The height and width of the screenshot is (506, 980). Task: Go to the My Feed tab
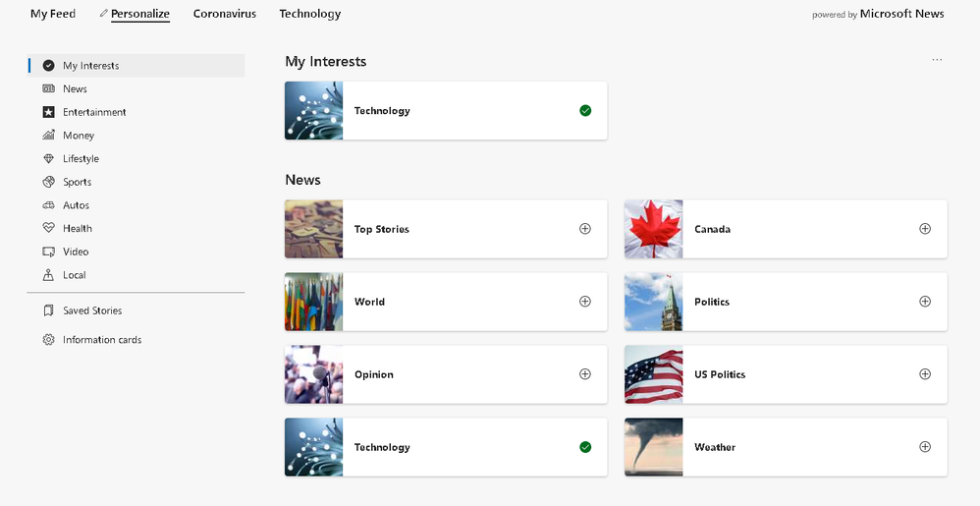[53, 14]
